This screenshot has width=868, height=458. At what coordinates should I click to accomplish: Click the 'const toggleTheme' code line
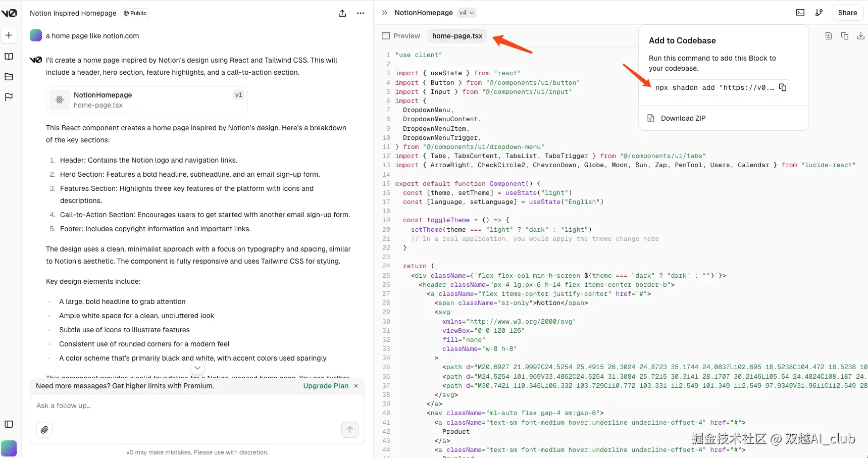(x=456, y=220)
